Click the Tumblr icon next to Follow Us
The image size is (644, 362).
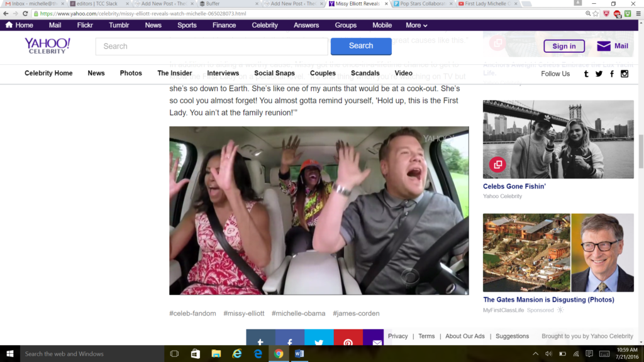tap(586, 74)
